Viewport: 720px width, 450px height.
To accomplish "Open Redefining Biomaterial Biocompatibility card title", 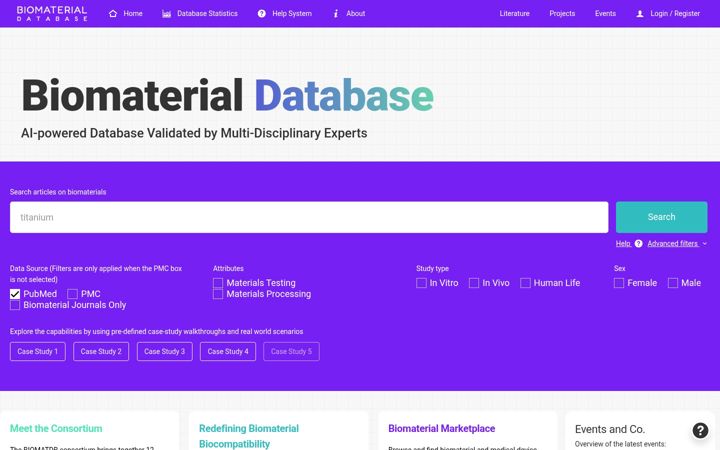I will point(249,436).
